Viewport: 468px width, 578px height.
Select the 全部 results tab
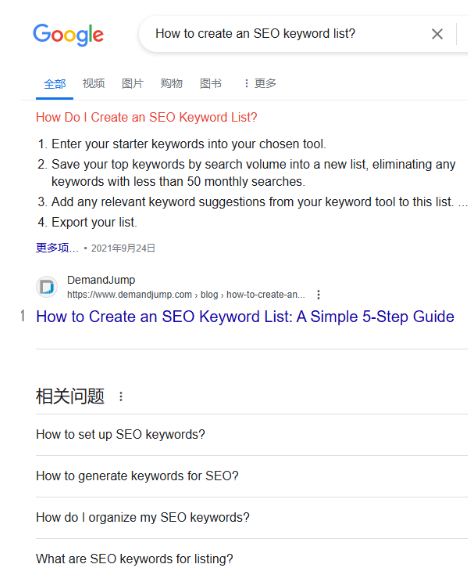(x=55, y=84)
